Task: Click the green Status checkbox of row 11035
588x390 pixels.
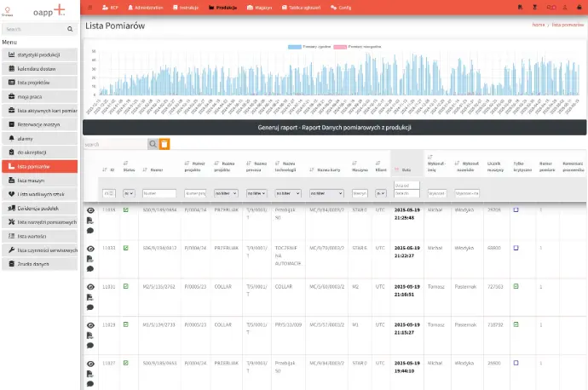Action: tap(126, 209)
